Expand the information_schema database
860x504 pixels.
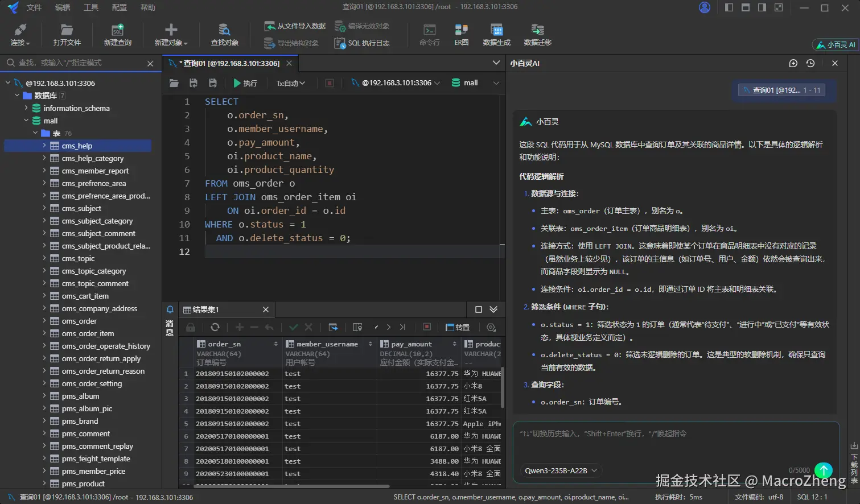(x=26, y=108)
